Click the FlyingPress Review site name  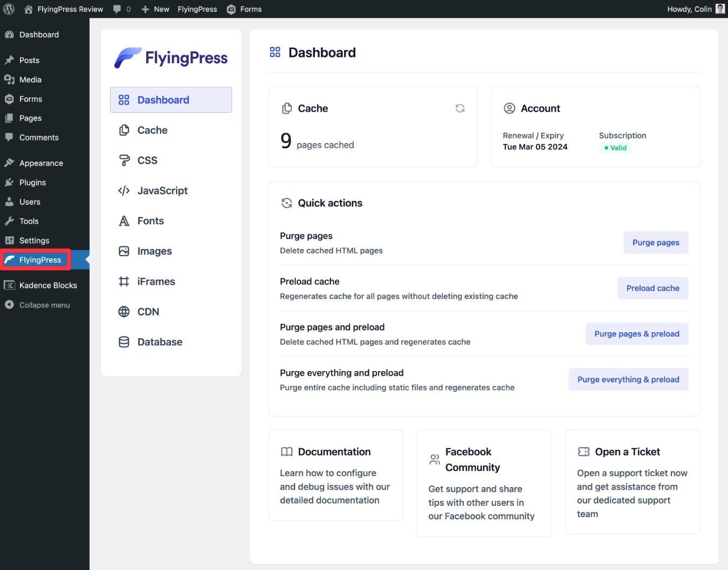pos(70,9)
